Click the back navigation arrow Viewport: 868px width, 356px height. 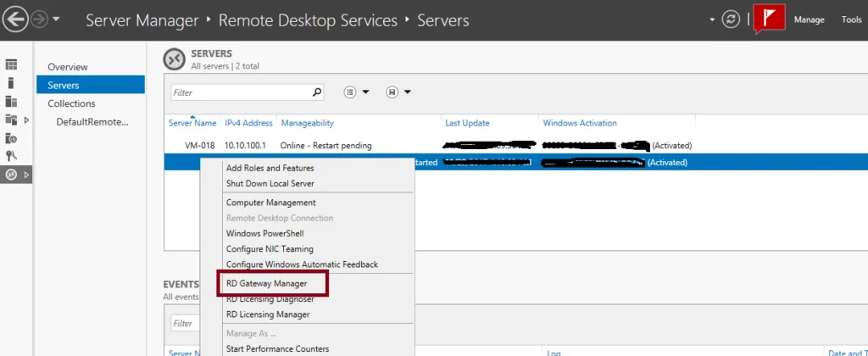(x=15, y=20)
